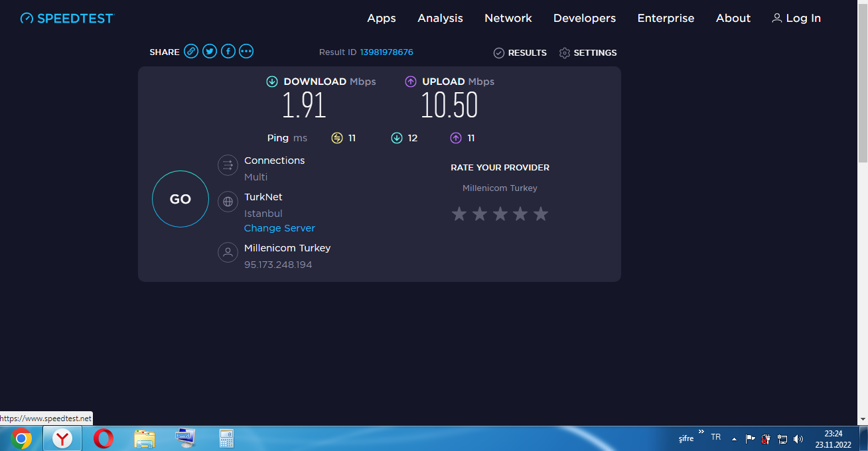Open the Network menu
This screenshot has width=868, height=451.
pyautogui.click(x=508, y=19)
